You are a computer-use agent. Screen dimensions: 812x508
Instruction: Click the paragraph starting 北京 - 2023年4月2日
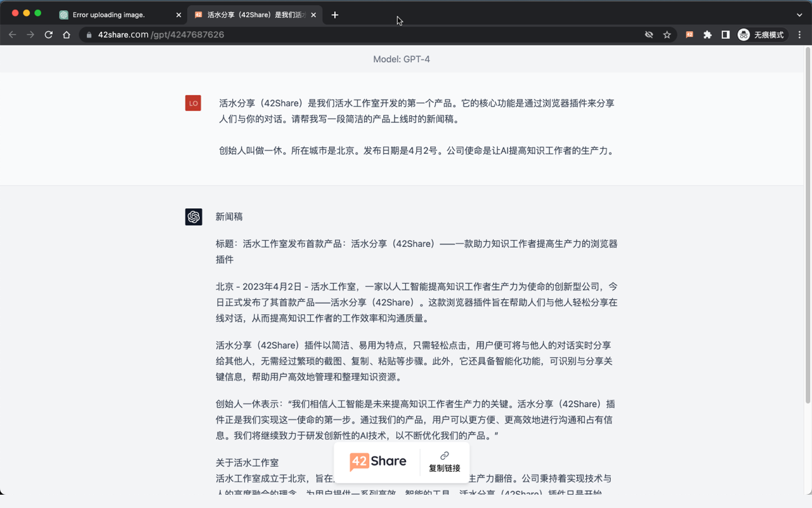(417, 302)
